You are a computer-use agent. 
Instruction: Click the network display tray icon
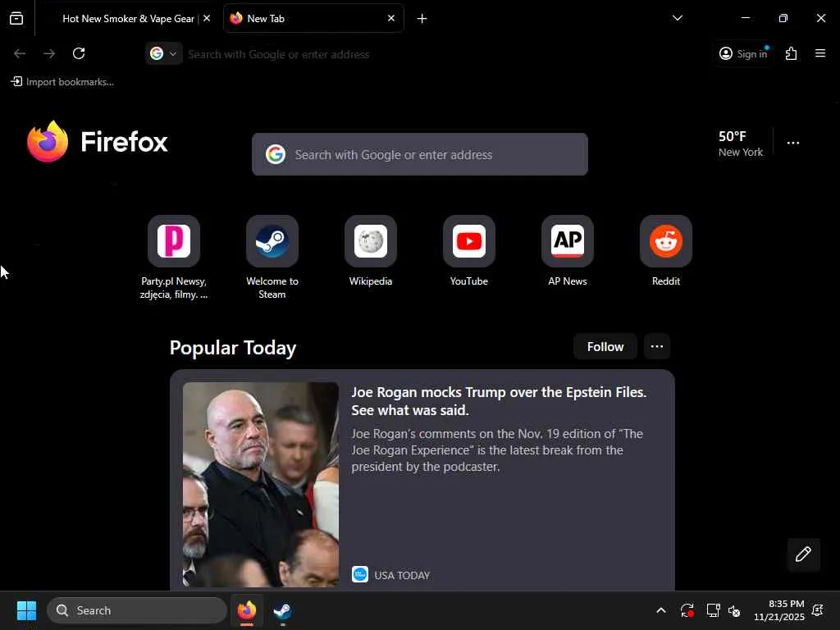point(713,610)
